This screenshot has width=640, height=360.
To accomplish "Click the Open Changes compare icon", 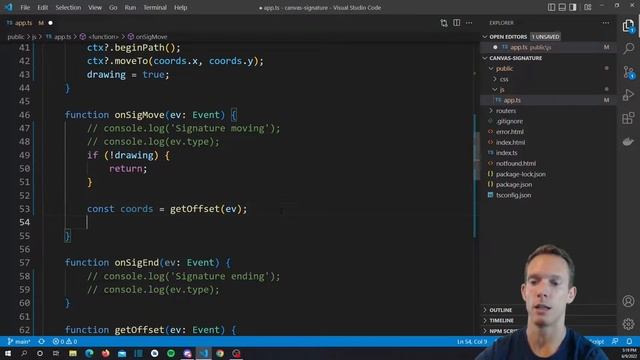I will [x=444, y=23].
